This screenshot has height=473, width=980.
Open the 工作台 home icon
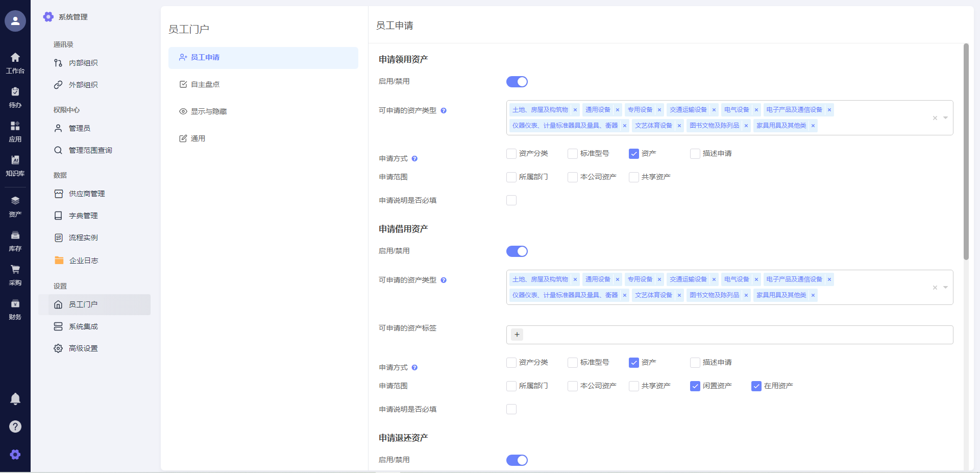[15, 58]
